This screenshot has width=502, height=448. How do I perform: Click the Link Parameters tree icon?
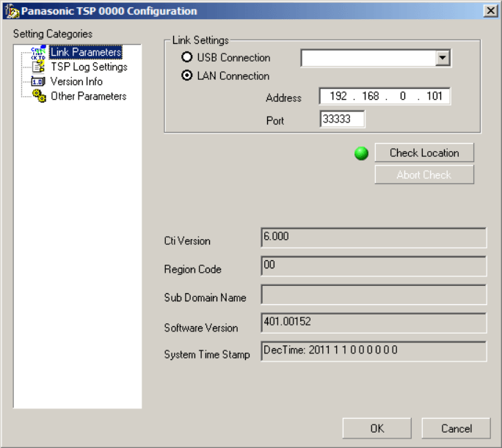[38, 53]
